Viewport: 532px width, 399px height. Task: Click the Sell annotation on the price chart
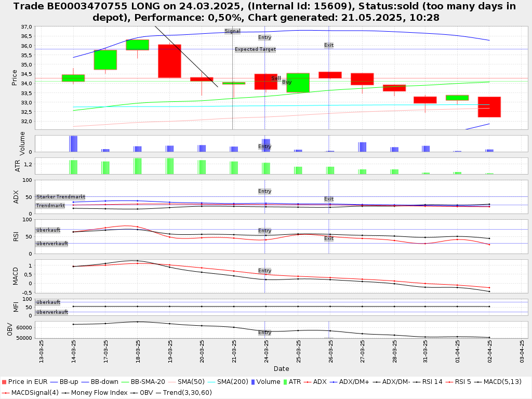tap(276, 78)
